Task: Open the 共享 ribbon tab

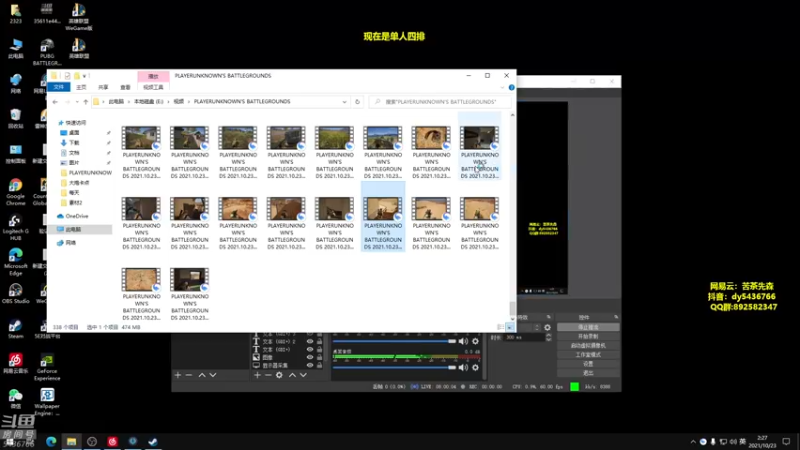Action: 103,87
